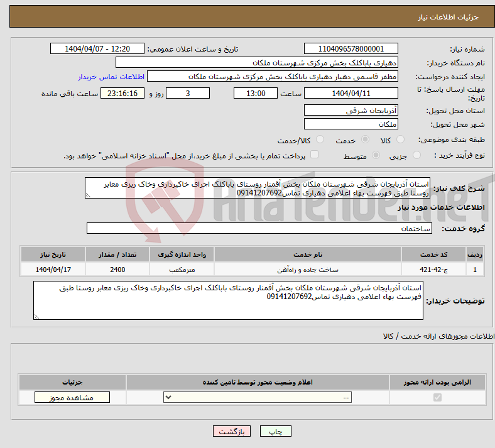This screenshot has width=495, height=448.
Task: Click the اعلام وضعیت مجوز توسط تامین کننده header
Action: 258,382
